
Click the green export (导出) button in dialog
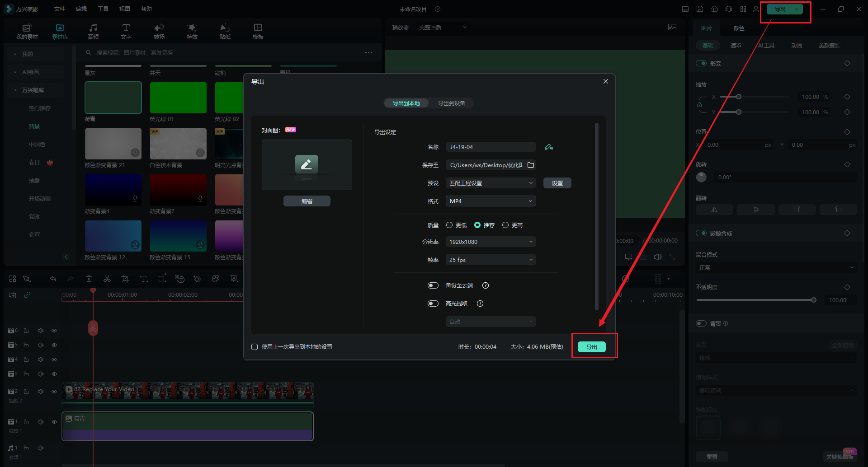591,347
